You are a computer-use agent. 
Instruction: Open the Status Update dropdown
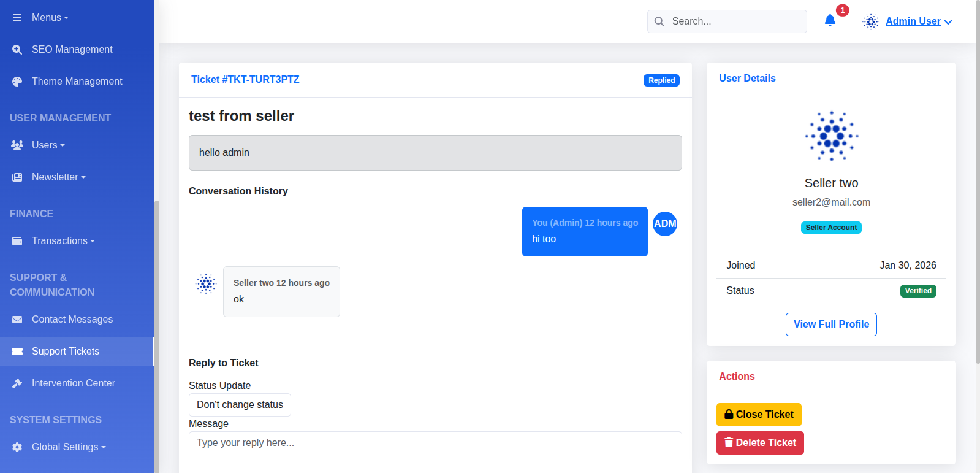tap(240, 405)
